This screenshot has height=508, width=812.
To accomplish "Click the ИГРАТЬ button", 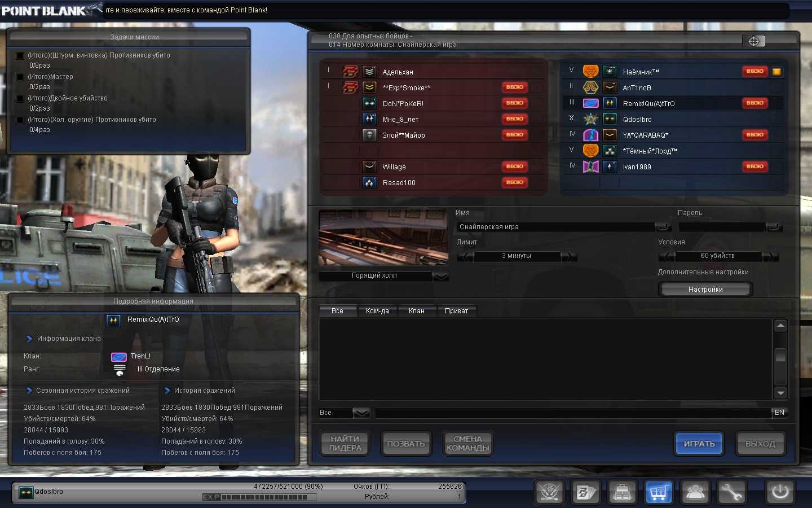I will coord(699,444).
